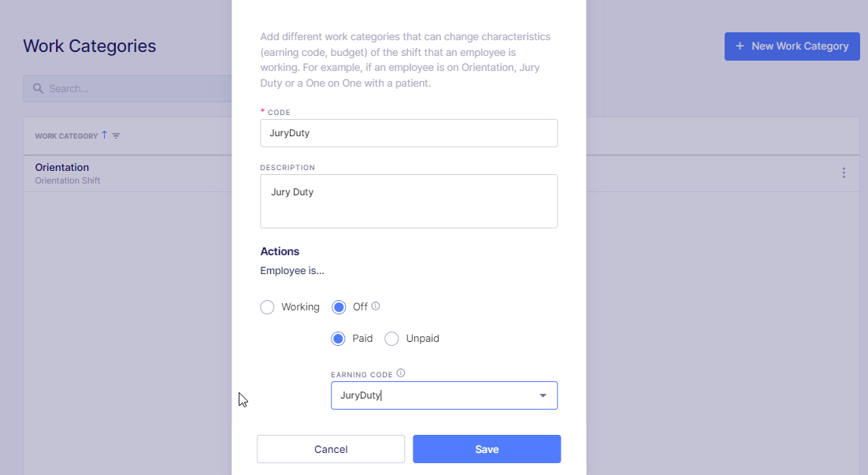Select the Paid radio button

click(x=337, y=338)
